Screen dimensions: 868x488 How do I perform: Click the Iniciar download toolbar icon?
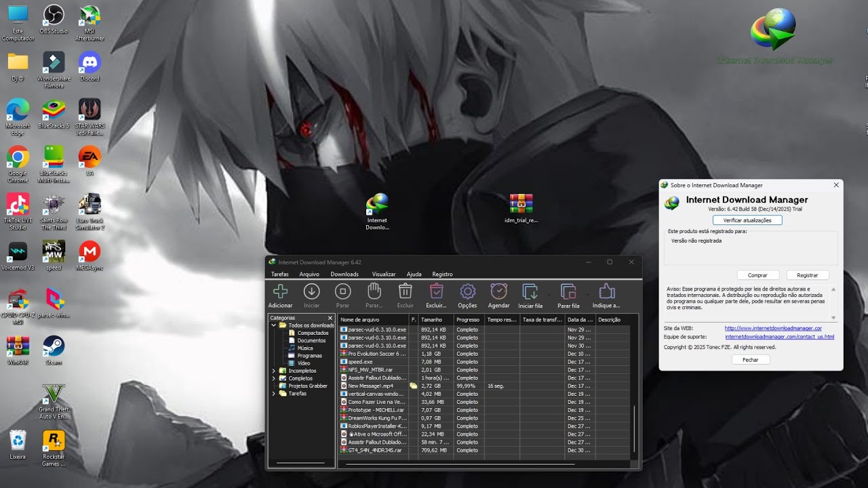tap(311, 291)
